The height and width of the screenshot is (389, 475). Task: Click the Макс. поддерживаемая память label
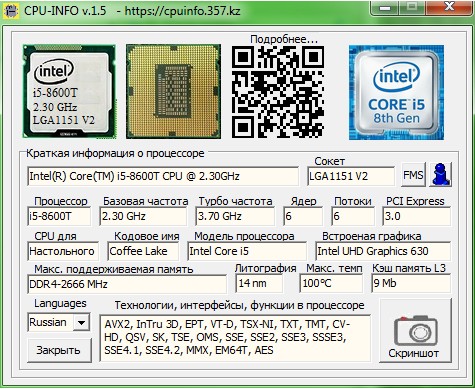coord(114,269)
